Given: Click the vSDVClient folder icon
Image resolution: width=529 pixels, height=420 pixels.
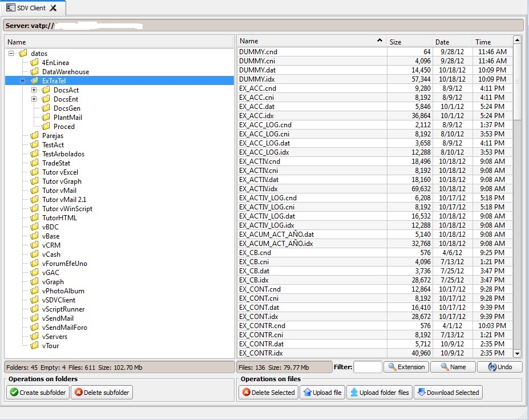Looking at the screenshot, I should [x=34, y=300].
